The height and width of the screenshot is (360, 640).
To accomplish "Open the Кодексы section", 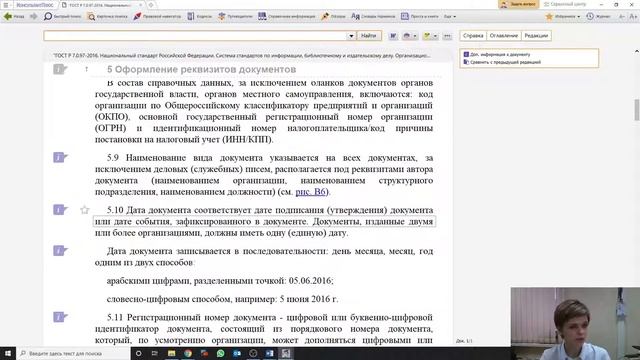I will 200,16.
